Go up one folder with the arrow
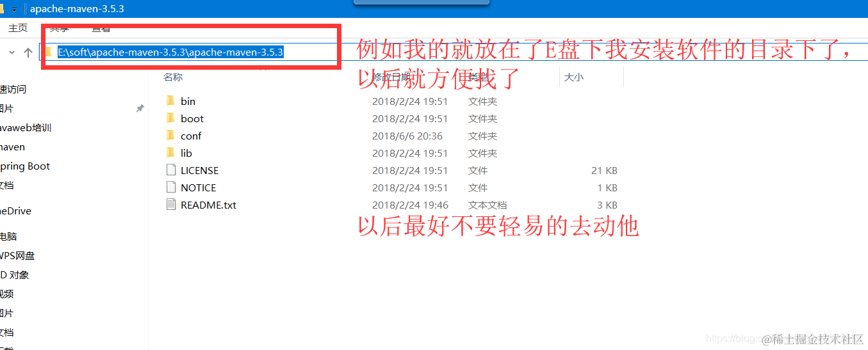The width and height of the screenshot is (868, 350). (x=28, y=52)
